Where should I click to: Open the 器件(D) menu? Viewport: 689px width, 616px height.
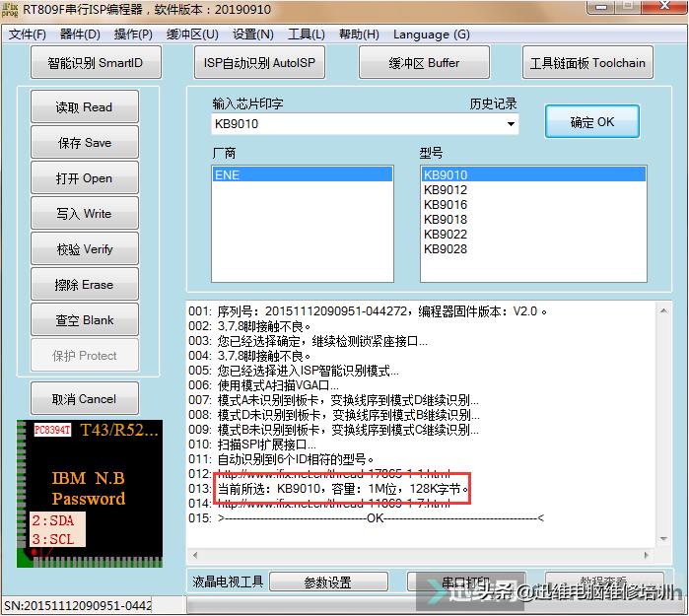(80, 34)
